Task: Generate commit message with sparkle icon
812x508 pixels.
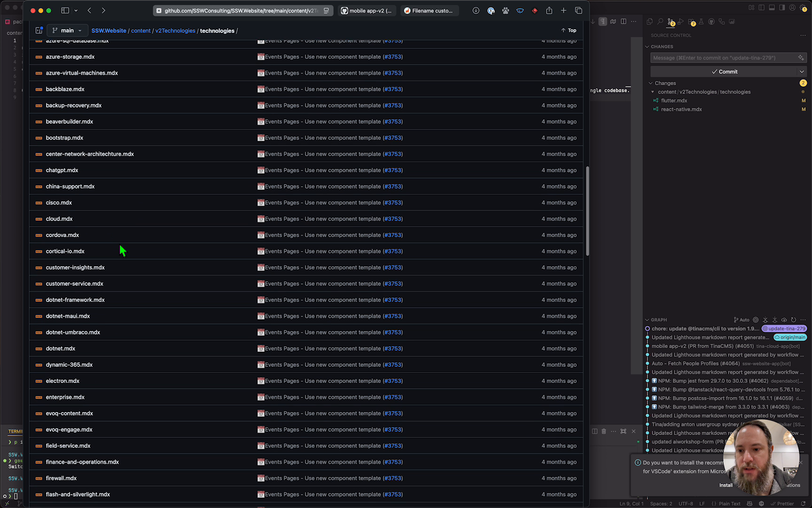Action: pyautogui.click(x=801, y=58)
